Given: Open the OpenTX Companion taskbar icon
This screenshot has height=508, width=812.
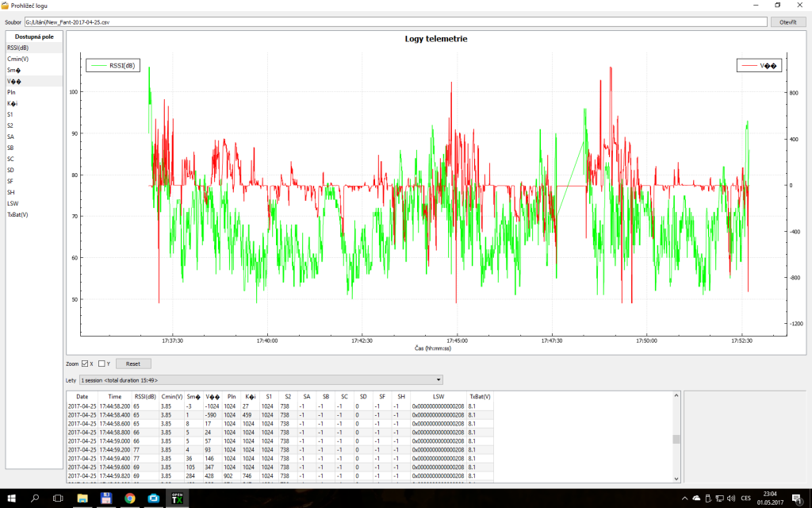Looking at the screenshot, I should (x=177, y=498).
